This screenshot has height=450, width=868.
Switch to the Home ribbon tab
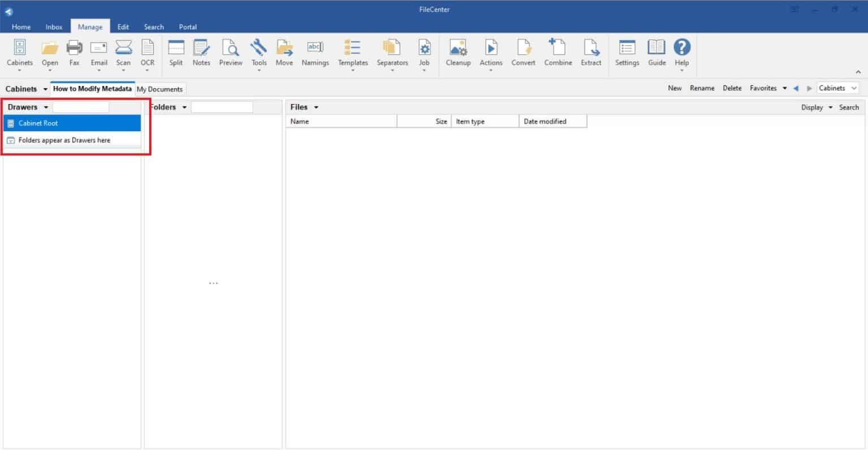(x=21, y=27)
